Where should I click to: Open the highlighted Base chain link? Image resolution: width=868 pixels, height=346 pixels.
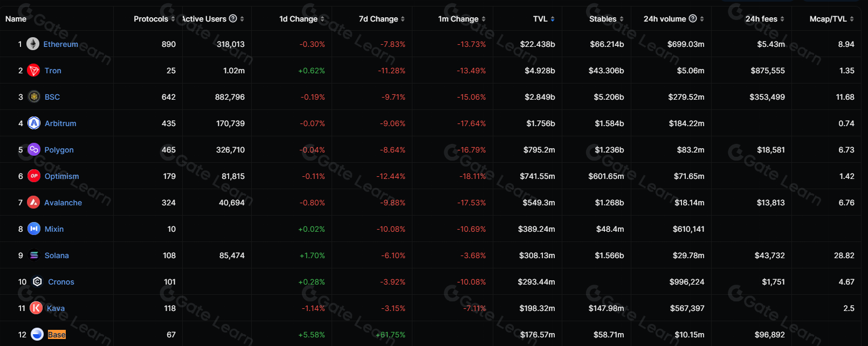click(57, 335)
